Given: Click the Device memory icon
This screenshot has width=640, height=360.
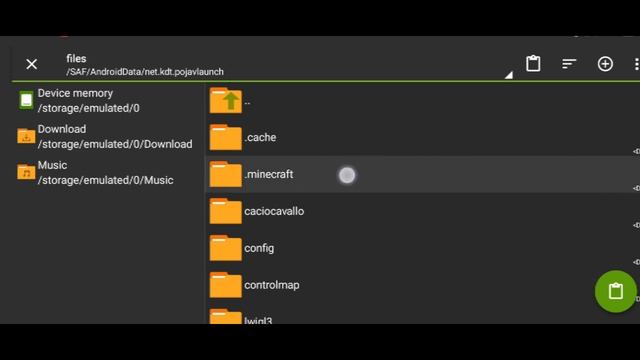Looking at the screenshot, I should tap(26, 100).
